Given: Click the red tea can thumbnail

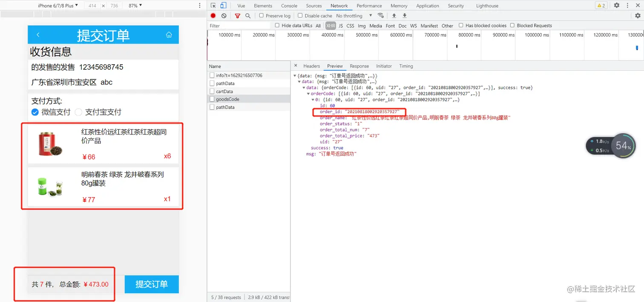Looking at the screenshot, I should pos(51,144).
